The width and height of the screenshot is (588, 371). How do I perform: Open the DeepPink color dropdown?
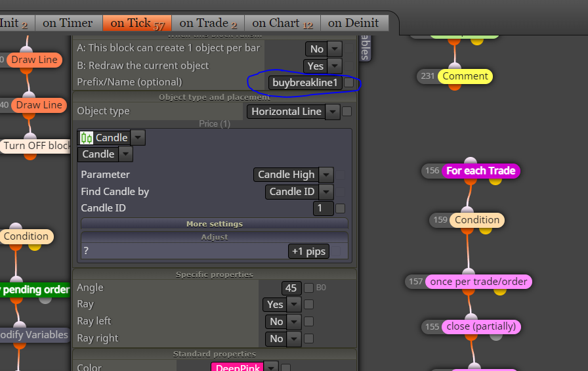point(271,366)
